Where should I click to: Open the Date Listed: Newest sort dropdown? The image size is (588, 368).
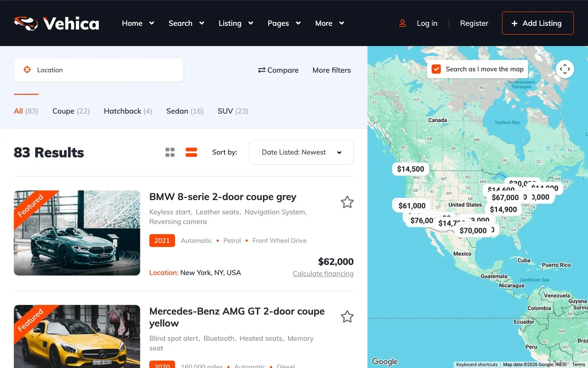pos(301,152)
